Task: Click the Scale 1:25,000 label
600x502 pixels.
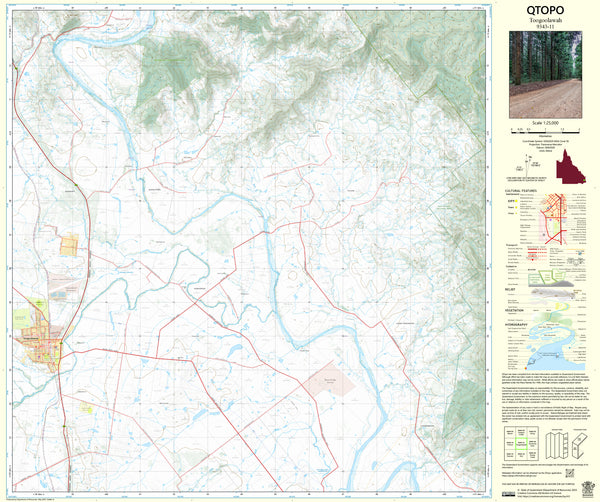Action: [x=545, y=123]
